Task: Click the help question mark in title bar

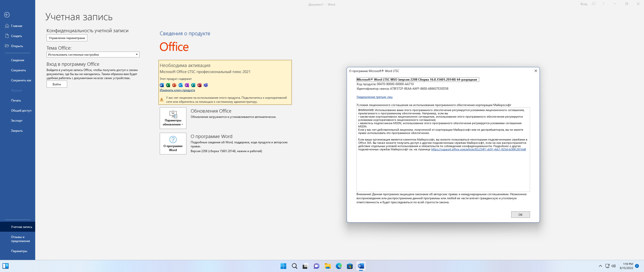Action: [603, 4]
